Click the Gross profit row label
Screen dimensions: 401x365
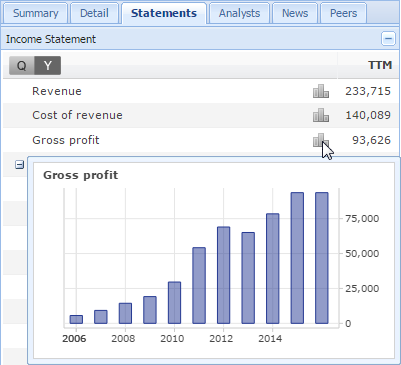[x=66, y=140]
